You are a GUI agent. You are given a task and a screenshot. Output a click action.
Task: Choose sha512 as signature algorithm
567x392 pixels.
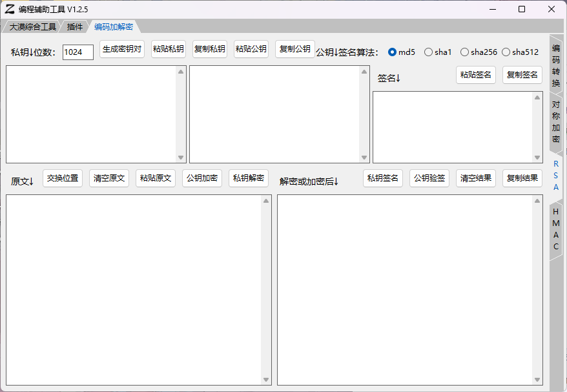click(506, 52)
